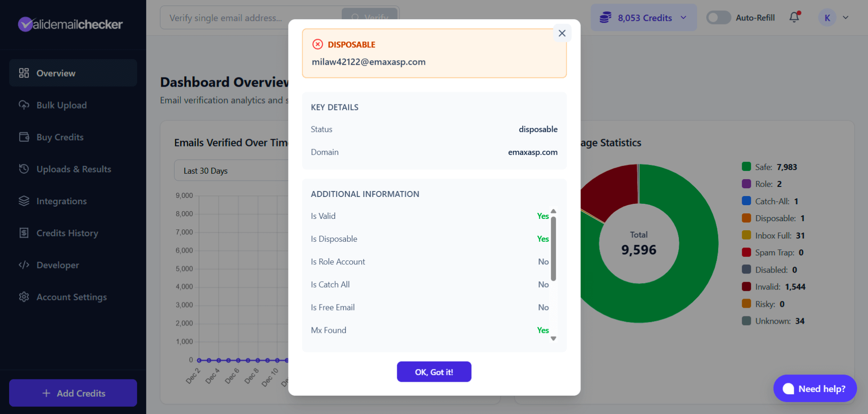Open the Credits History menu item

(x=67, y=233)
